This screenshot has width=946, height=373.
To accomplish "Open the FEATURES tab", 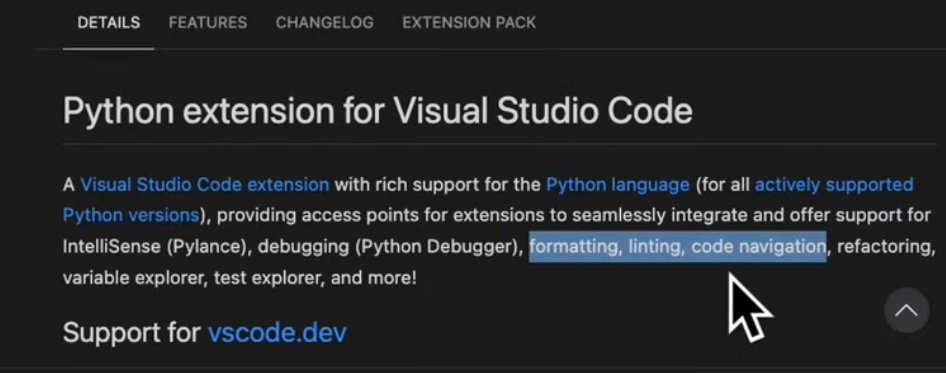I will click(208, 23).
